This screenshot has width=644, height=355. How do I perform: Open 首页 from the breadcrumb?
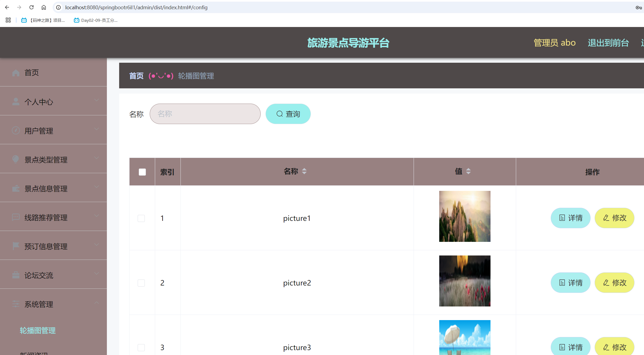(136, 76)
